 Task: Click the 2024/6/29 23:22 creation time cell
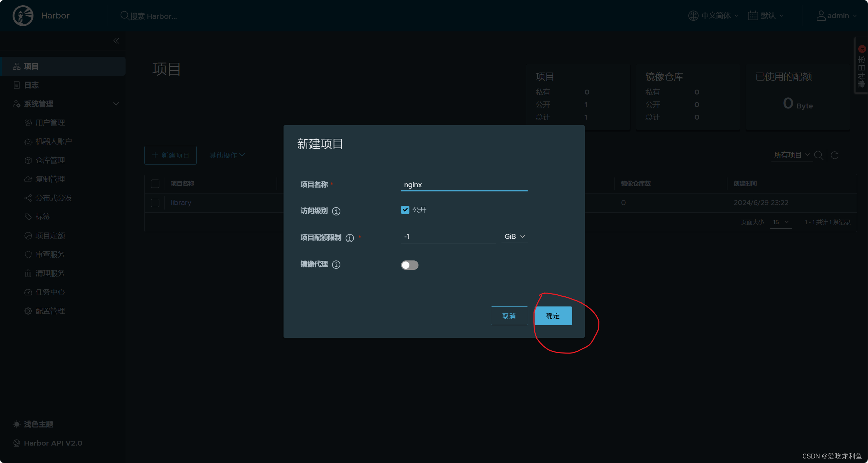pyautogui.click(x=761, y=203)
